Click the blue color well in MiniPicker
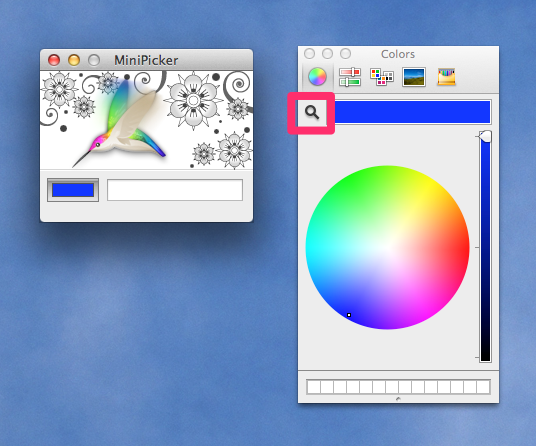The image size is (536, 446). [73, 190]
